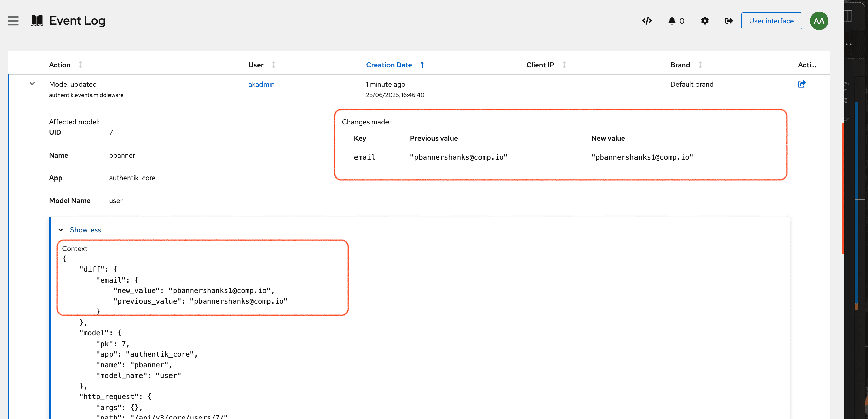Click the Show less chevron arrow
Screen dimensions: 868x419
pyautogui.click(x=61, y=230)
